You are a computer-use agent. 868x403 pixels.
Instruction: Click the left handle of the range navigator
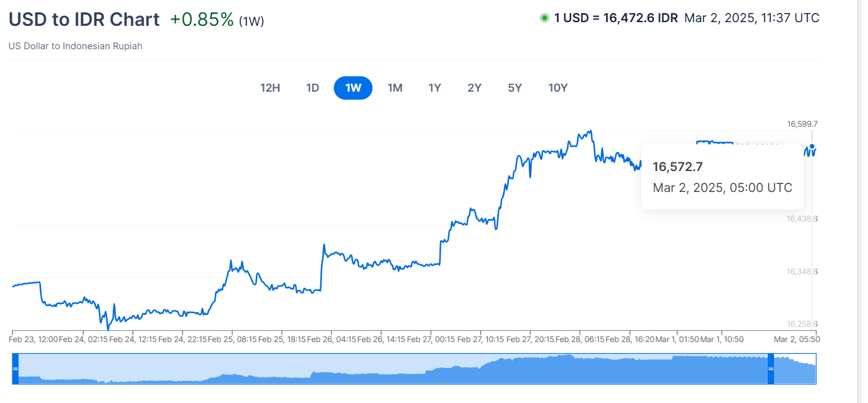tap(15, 369)
